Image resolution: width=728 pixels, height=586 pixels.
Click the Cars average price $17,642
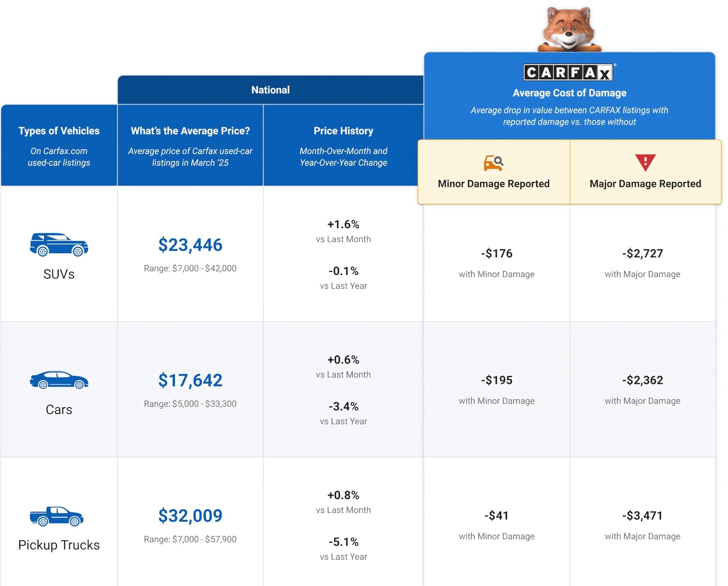coord(190,380)
